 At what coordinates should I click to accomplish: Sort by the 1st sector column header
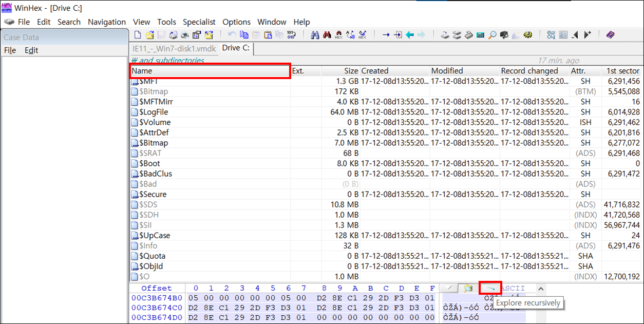pos(622,71)
